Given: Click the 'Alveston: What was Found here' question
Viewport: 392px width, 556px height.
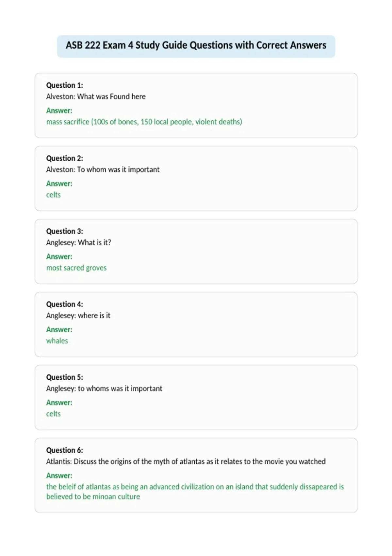Looking at the screenshot, I should coord(96,96).
